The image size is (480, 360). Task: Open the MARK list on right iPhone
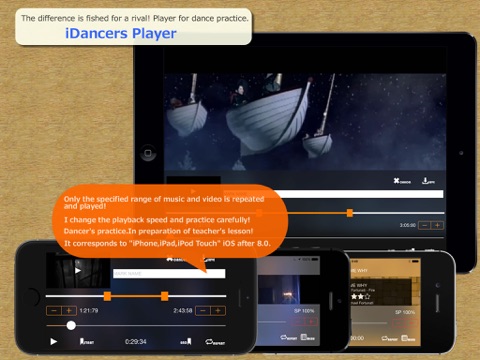pos(408,339)
